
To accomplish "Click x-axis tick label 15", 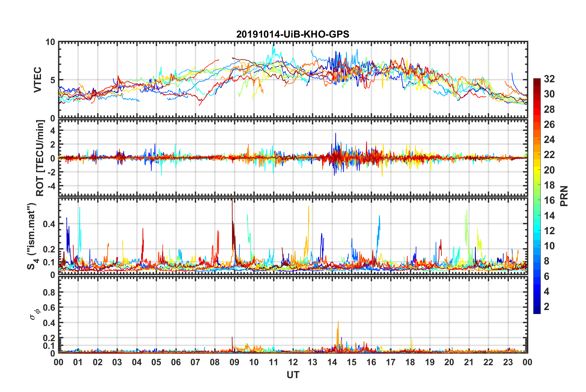I will (x=352, y=362).
